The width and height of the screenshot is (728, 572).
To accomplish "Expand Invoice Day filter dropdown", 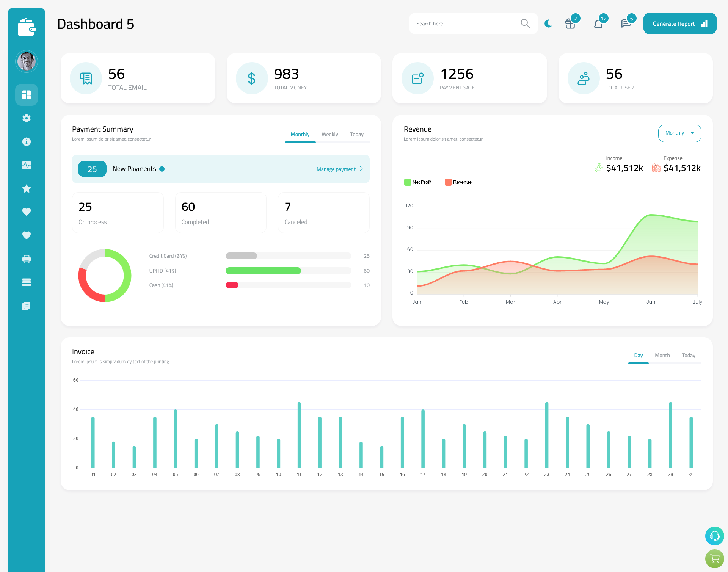I will 638,355.
